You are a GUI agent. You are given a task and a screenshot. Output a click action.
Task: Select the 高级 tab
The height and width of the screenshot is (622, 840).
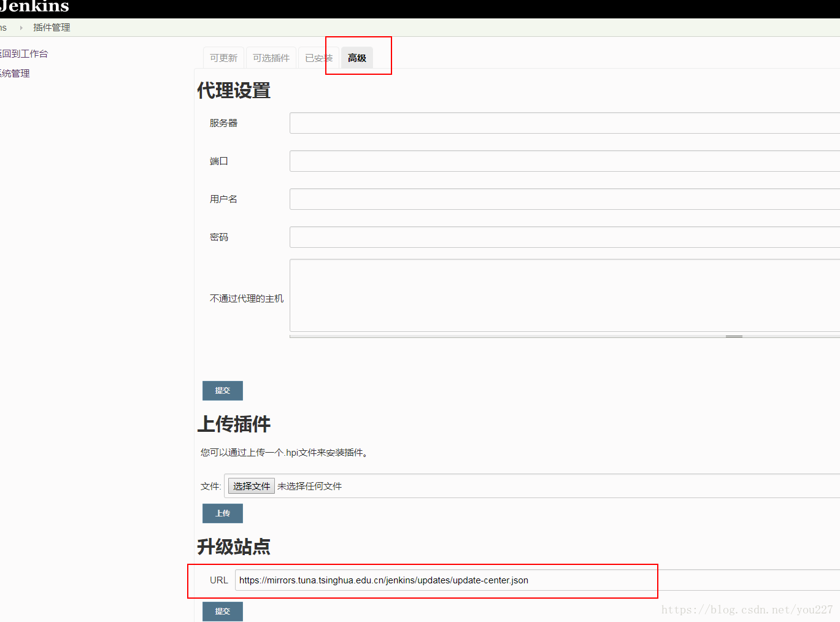[x=357, y=58]
